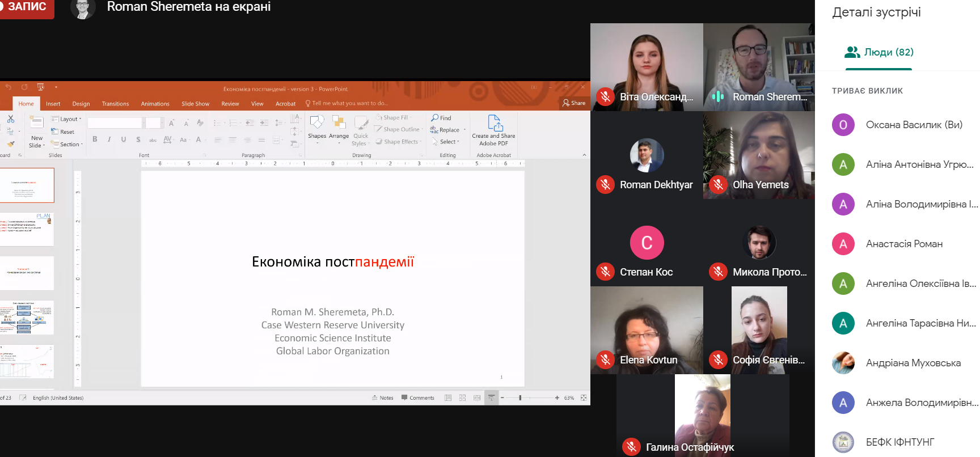The image size is (980, 457).
Task: Open the Люди (82) tab
Action: (x=878, y=52)
